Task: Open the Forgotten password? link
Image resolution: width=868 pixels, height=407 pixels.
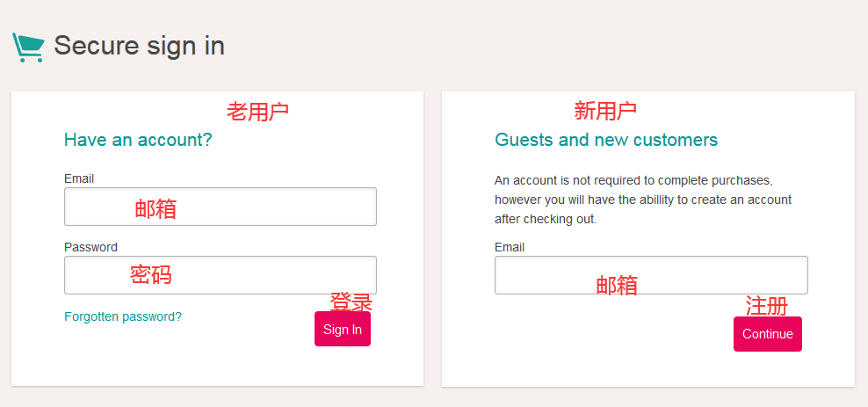Action: (x=123, y=316)
